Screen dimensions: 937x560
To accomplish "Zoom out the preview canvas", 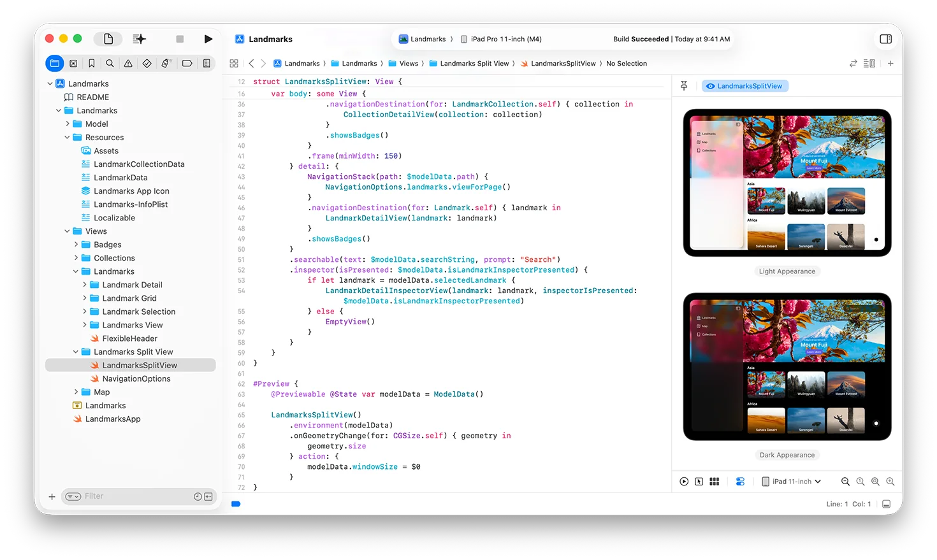I will pos(845,482).
